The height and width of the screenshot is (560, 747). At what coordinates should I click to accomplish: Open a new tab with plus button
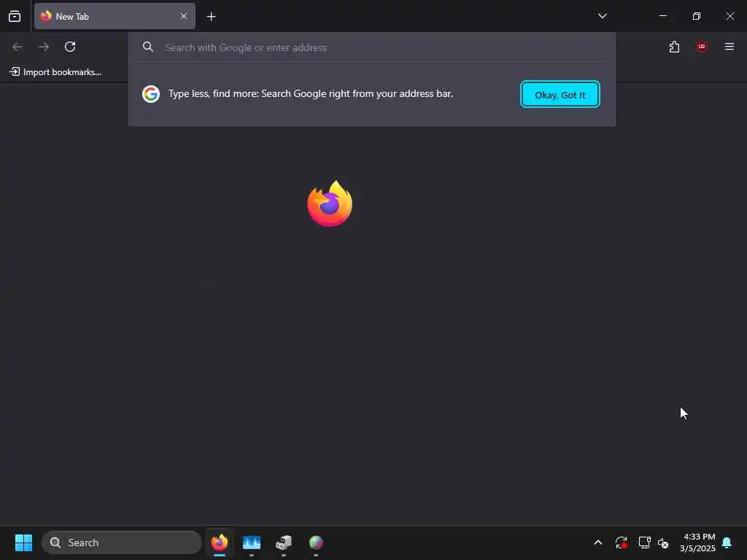coord(211,17)
